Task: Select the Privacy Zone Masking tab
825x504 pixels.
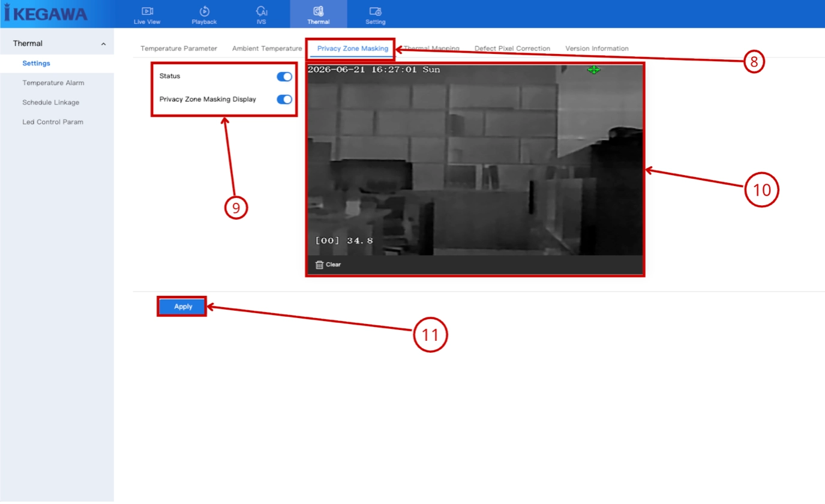Action: tap(353, 49)
